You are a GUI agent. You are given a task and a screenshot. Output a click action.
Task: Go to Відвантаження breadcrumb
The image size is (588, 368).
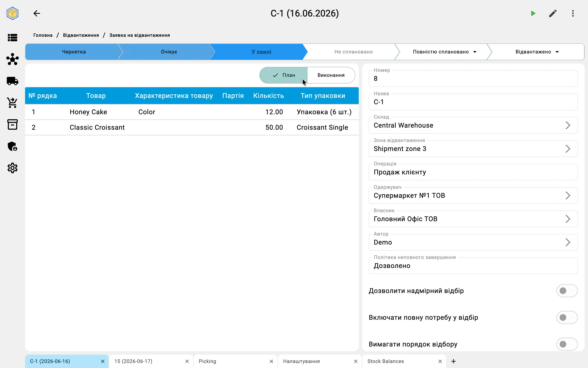(x=81, y=35)
